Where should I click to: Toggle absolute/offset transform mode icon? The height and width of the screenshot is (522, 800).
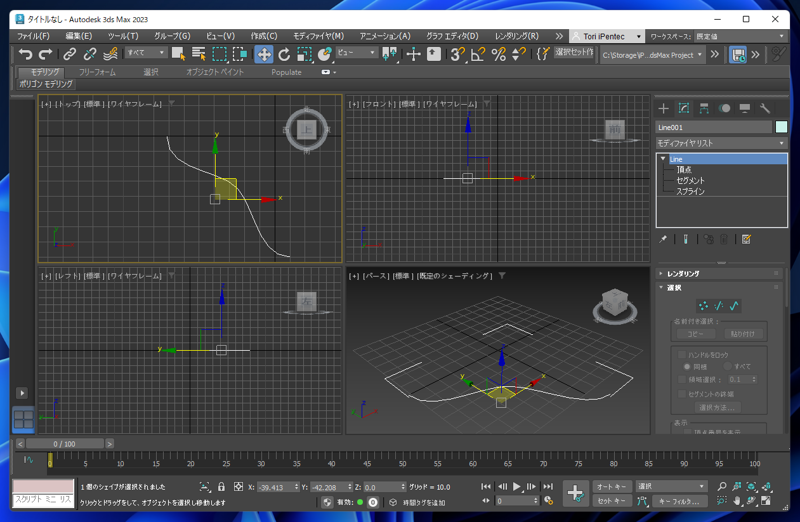click(x=238, y=487)
